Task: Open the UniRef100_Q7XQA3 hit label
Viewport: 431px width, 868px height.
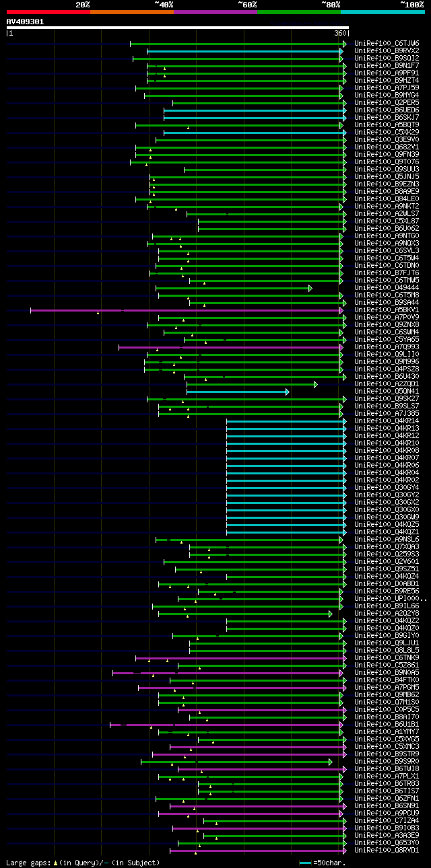Action: (x=386, y=547)
